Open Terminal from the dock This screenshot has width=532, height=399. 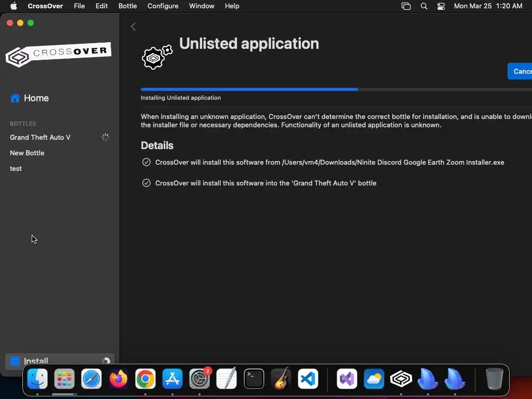(x=254, y=379)
